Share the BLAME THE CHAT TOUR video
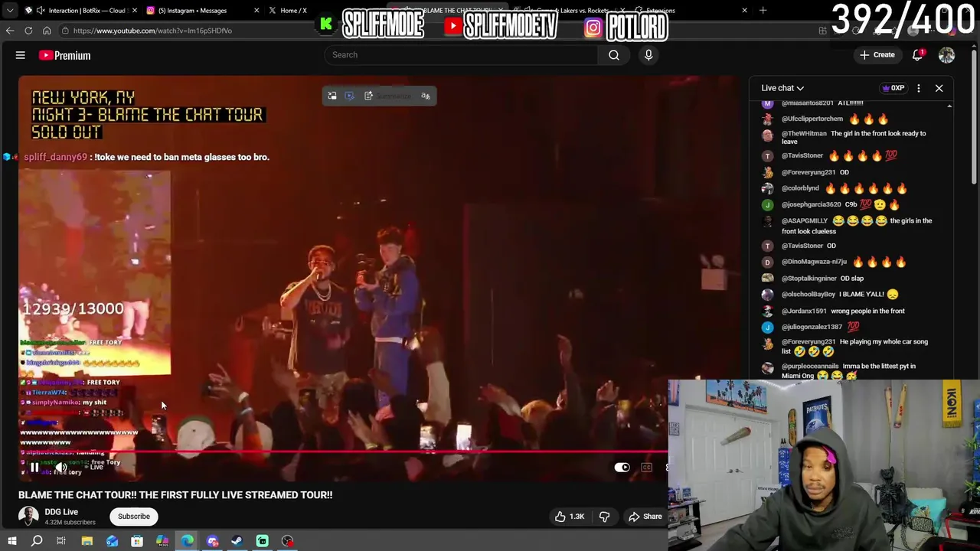This screenshot has width=980, height=551. (645, 517)
